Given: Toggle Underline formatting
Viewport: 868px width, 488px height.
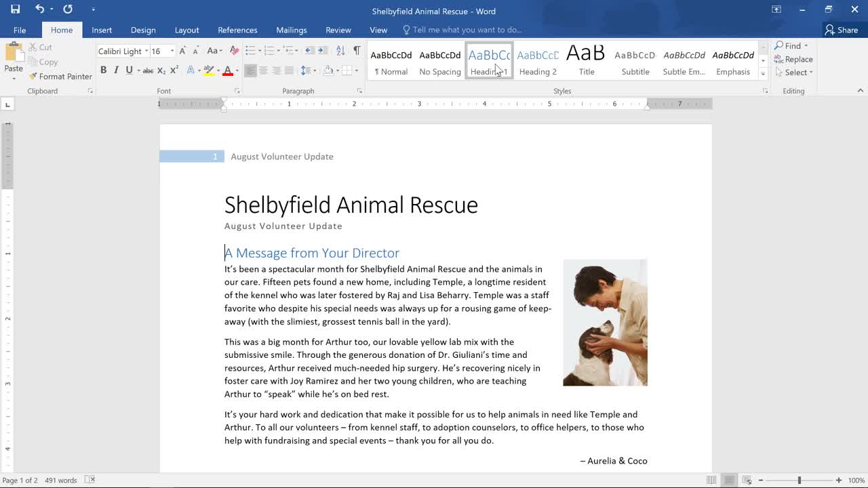Looking at the screenshot, I should point(129,70).
